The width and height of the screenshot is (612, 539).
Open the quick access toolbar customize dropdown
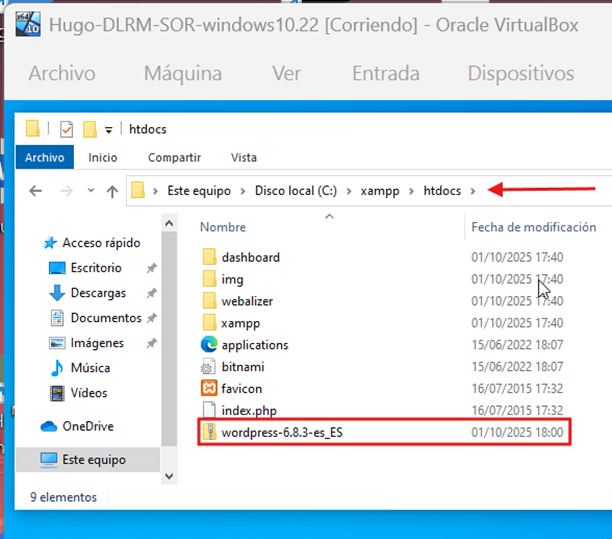(x=108, y=129)
